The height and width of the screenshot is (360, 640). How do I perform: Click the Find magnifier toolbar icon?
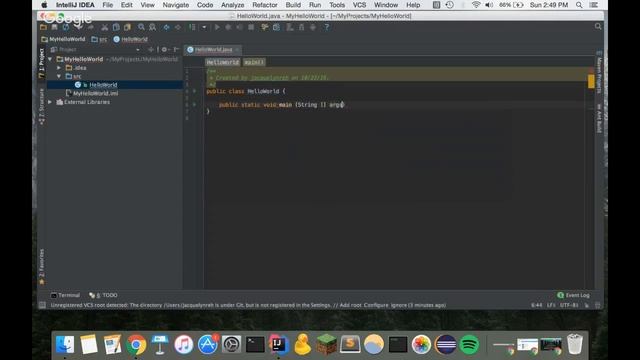[x=141, y=27]
